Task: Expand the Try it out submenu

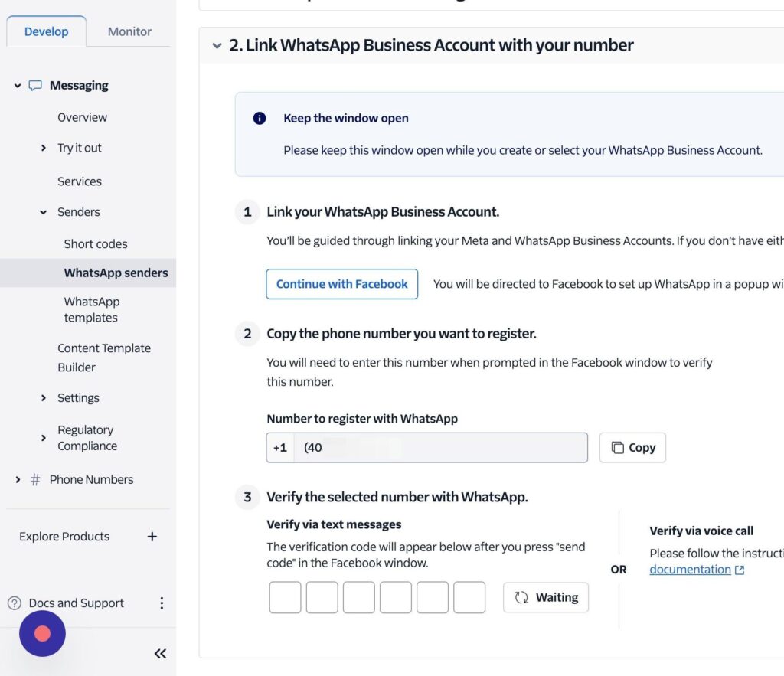Action: [44, 149]
